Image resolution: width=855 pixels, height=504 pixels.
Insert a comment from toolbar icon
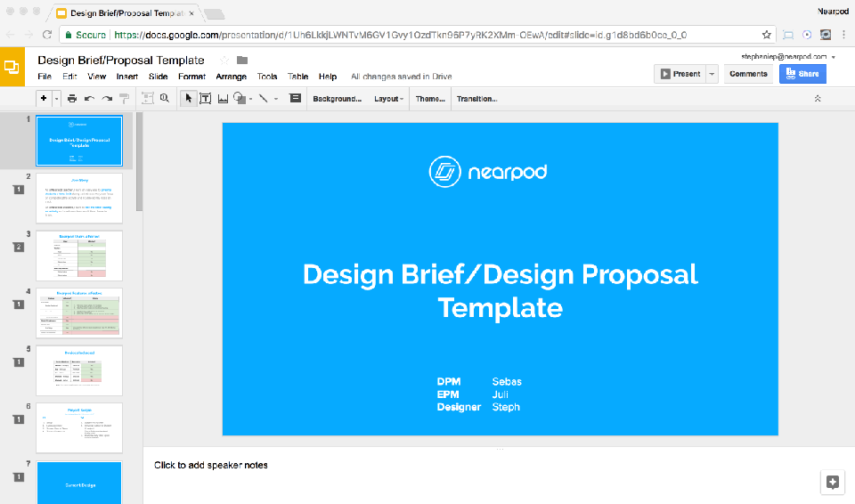[x=295, y=98]
